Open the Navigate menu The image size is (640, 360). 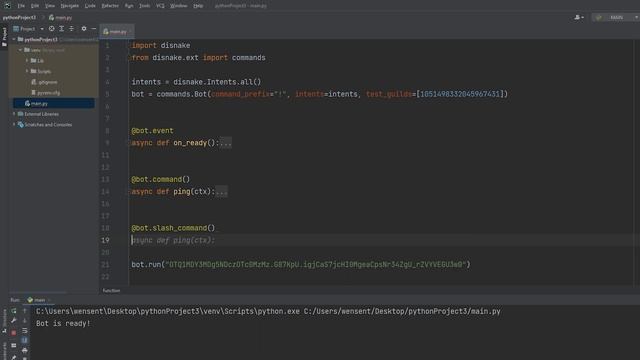pos(70,6)
